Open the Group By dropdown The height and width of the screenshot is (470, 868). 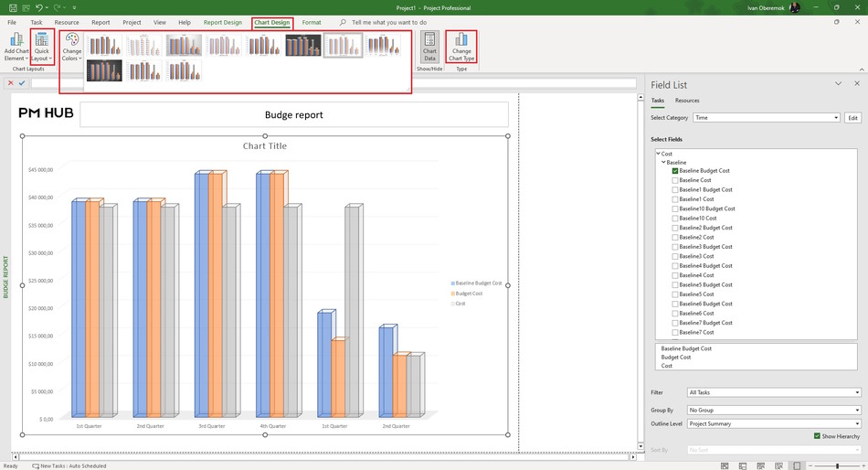click(774, 411)
